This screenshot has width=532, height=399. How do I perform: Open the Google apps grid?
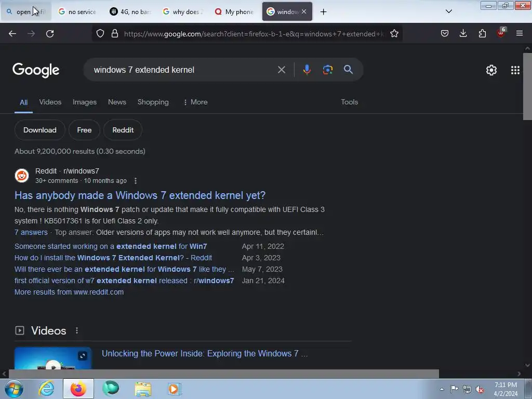(x=515, y=70)
